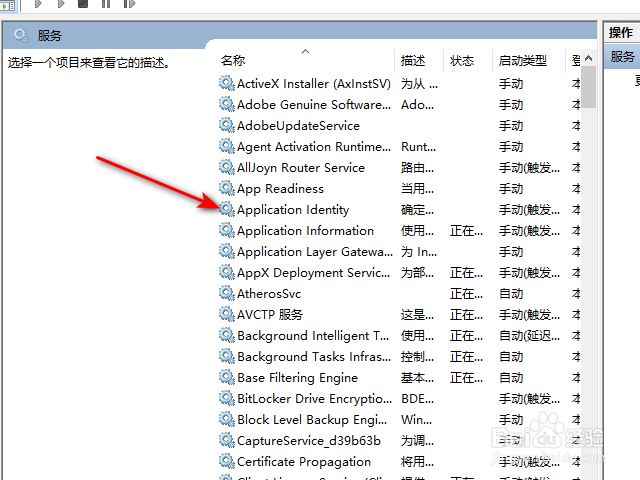Screen dimensions: 640x480
Task: Select the AtherosSvc service name
Action: pyautogui.click(x=269, y=294)
